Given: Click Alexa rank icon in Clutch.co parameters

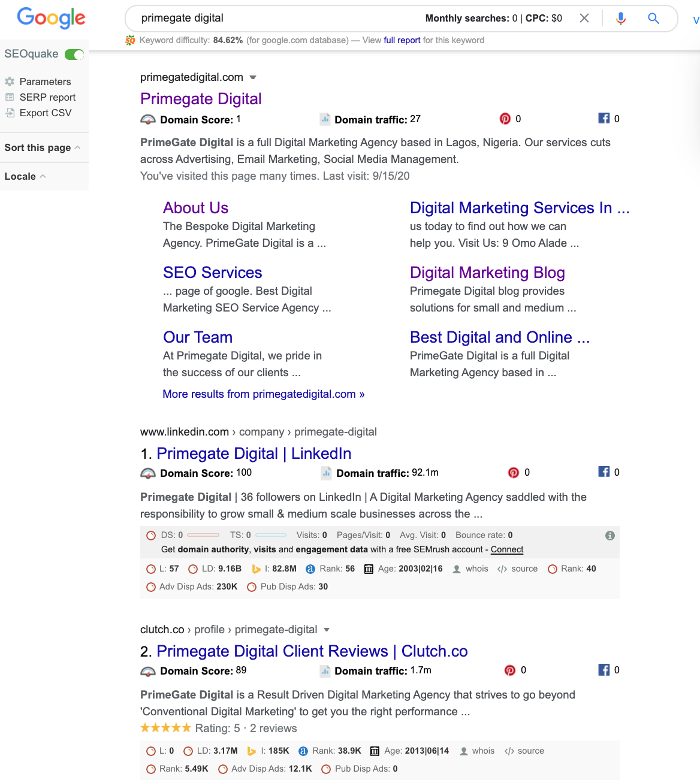Looking at the screenshot, I should coord(303,751).
